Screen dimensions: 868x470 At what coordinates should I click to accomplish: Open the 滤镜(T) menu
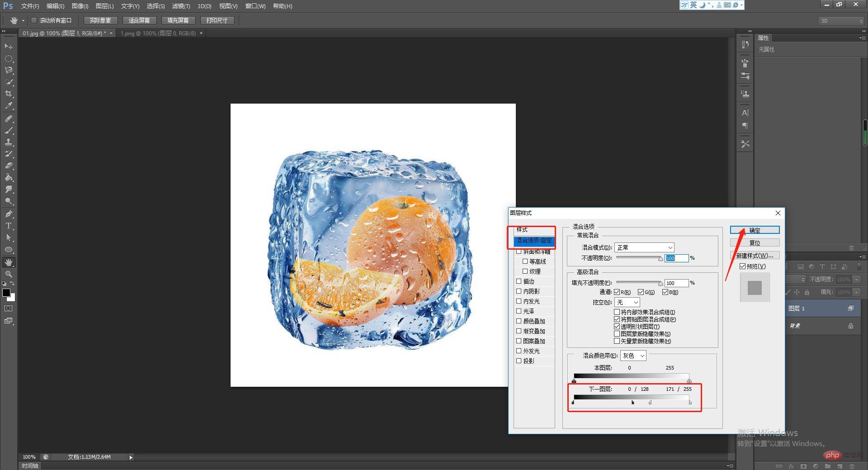coord(181,6)
